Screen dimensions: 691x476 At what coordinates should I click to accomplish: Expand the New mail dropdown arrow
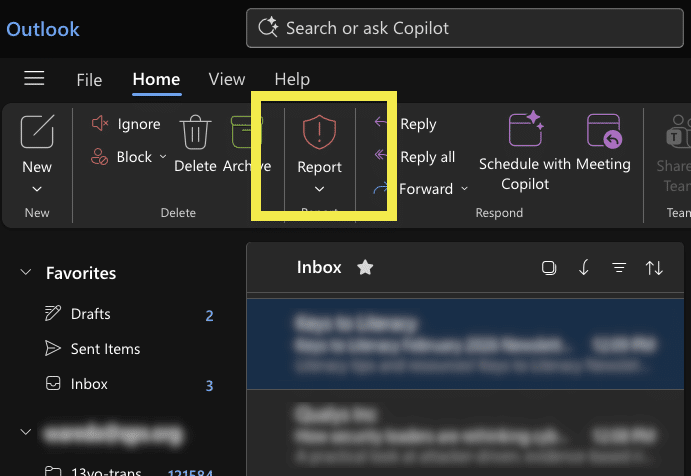click(x=37, y=189)
